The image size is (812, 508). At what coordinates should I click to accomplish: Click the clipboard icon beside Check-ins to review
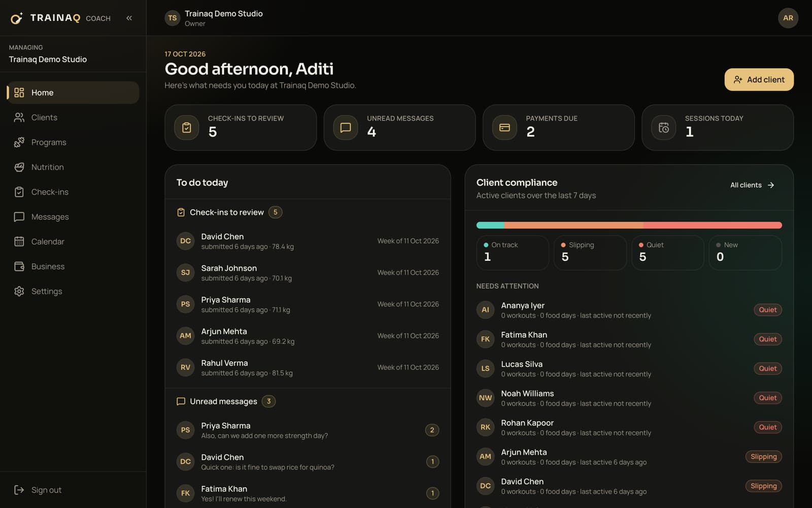181,212
